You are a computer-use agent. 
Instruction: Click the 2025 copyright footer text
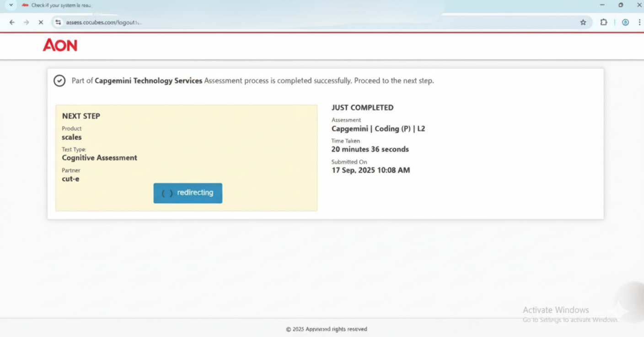point(326,329)
